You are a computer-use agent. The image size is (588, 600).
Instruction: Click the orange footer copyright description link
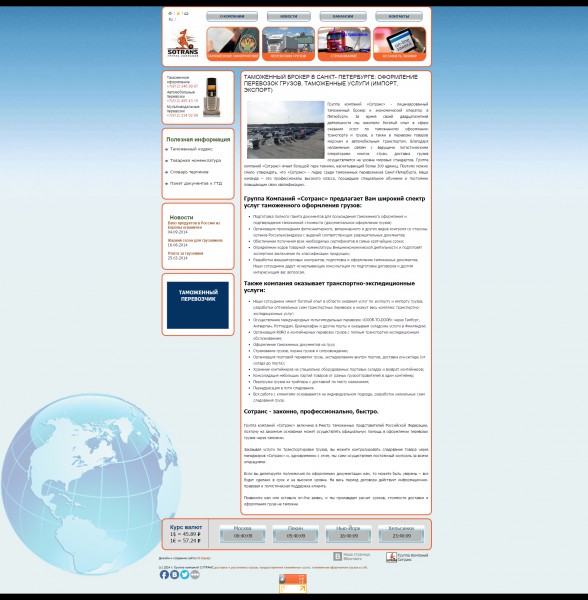[x=290, y=567]
